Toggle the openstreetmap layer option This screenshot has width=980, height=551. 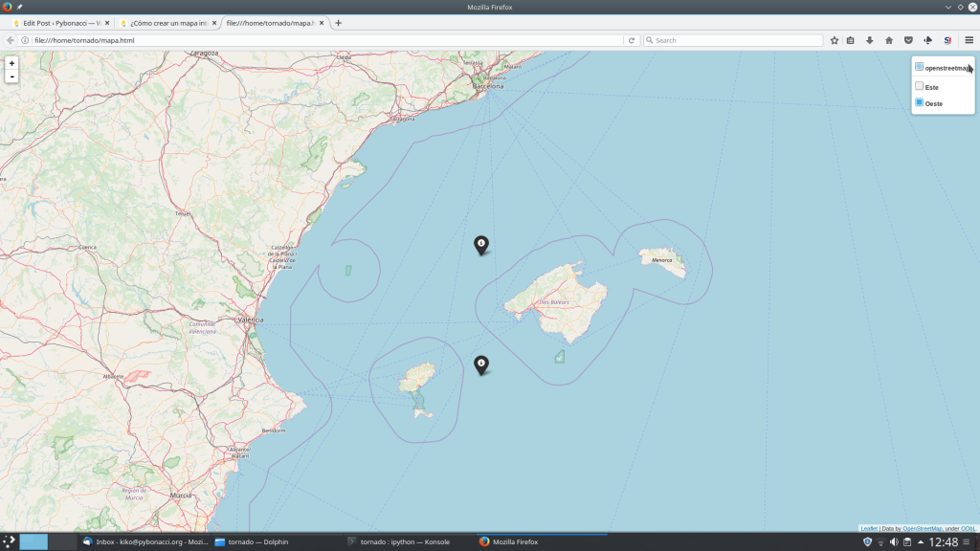(x=920, y=67)
